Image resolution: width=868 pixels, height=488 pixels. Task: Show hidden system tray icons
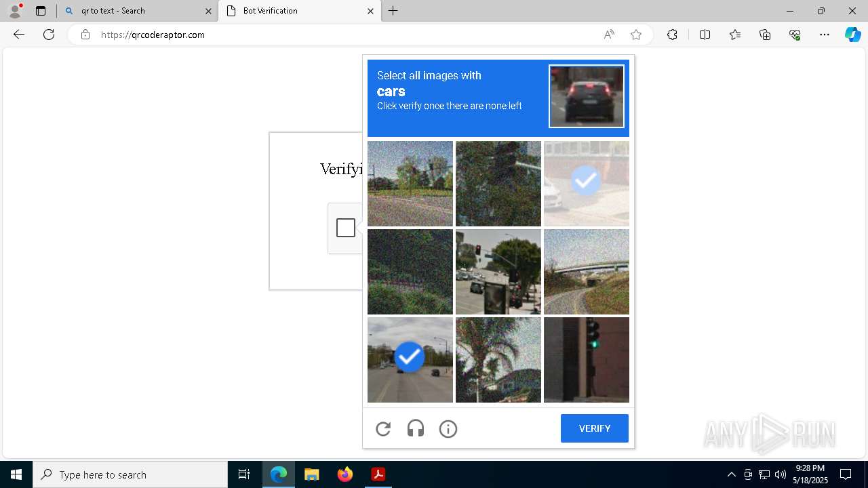click(732, 474)
